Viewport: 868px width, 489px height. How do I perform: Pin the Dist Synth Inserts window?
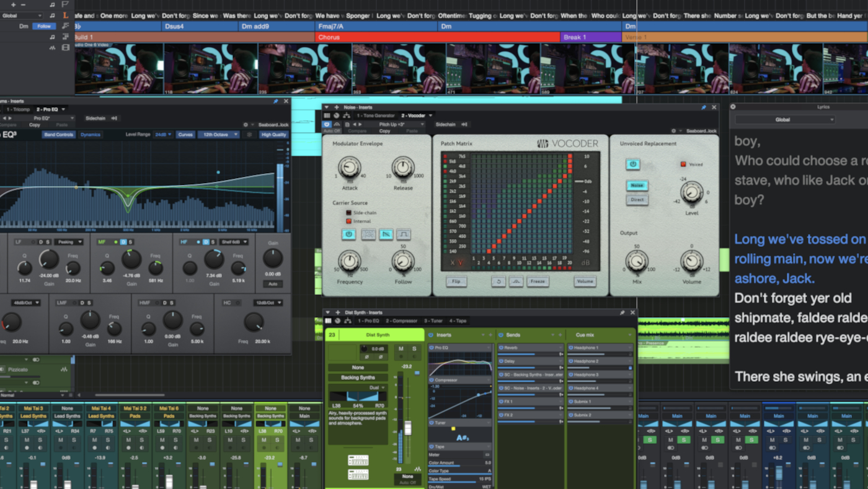click(622, 313)
